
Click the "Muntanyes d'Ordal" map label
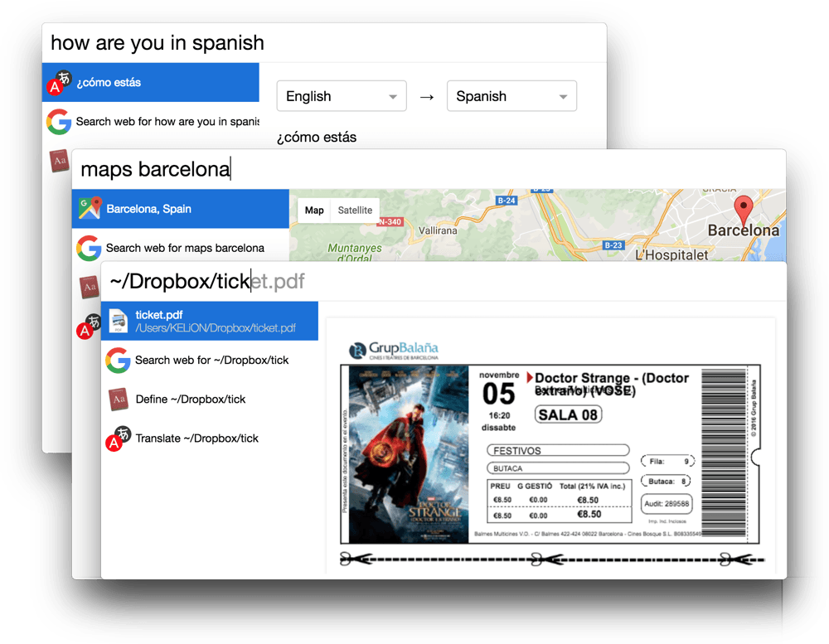[x=355, y=253]
